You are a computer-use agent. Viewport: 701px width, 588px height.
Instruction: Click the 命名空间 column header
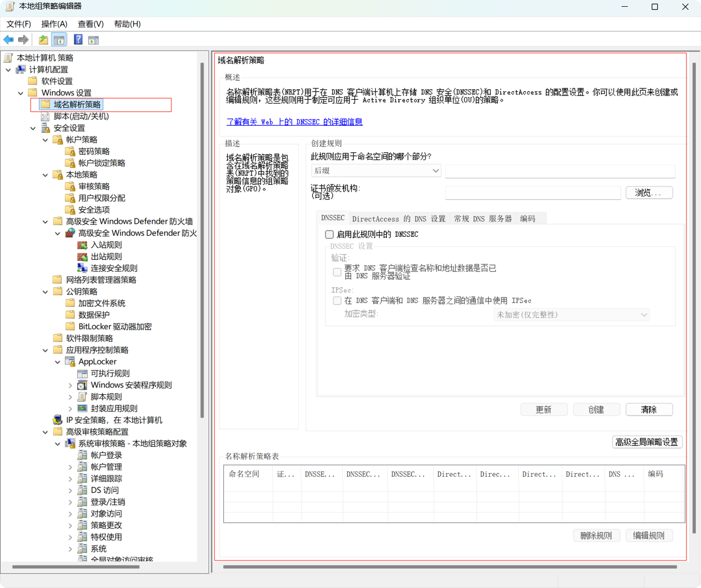[248, 474]
